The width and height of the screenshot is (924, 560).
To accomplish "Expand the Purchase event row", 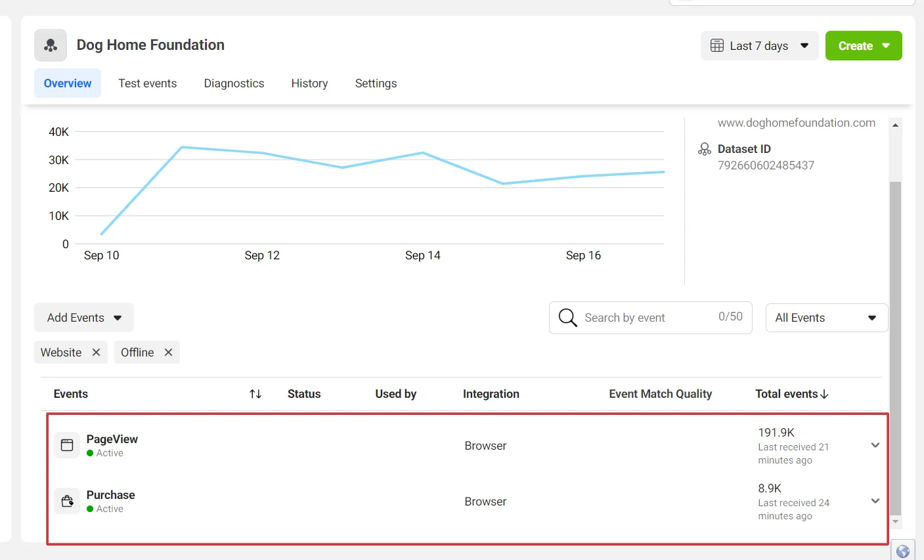I will pyautogui.click(x=875, y=501).
